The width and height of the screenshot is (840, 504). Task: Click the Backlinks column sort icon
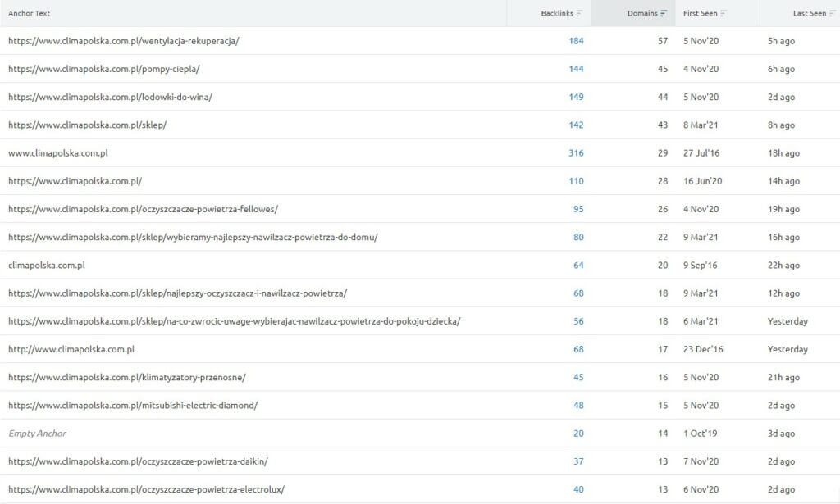pyautogui.click(x=580, y=13)
